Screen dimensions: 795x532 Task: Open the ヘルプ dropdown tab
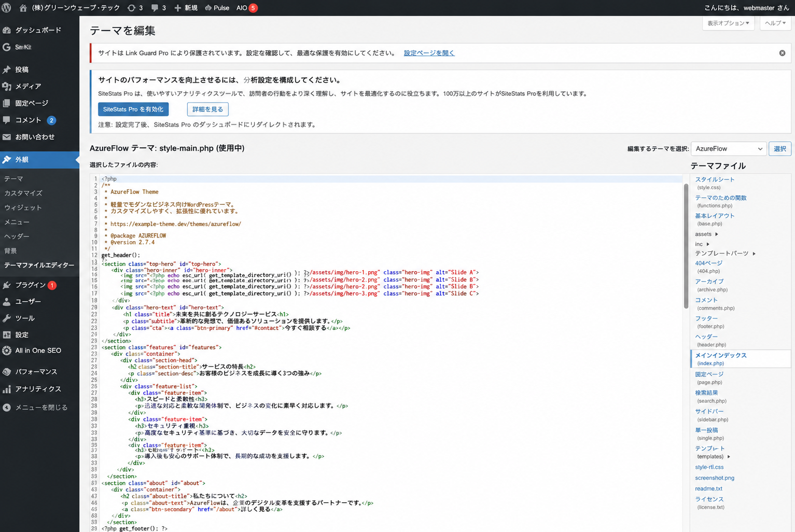[775, 23]
